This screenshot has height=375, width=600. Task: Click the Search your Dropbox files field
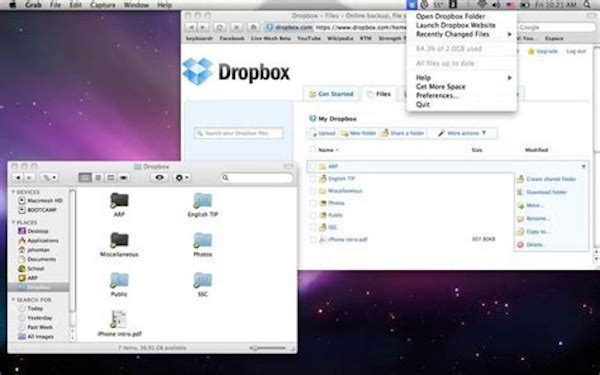pyautogui.click(x=239, y=133)
